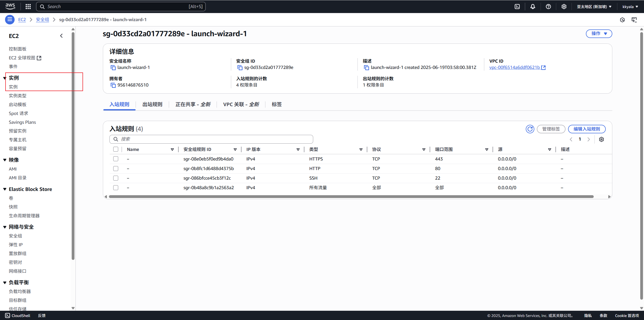Open 负载均衡器 in the sidebar
This screenshot has width=644, height=320.
tap(20, 291)
